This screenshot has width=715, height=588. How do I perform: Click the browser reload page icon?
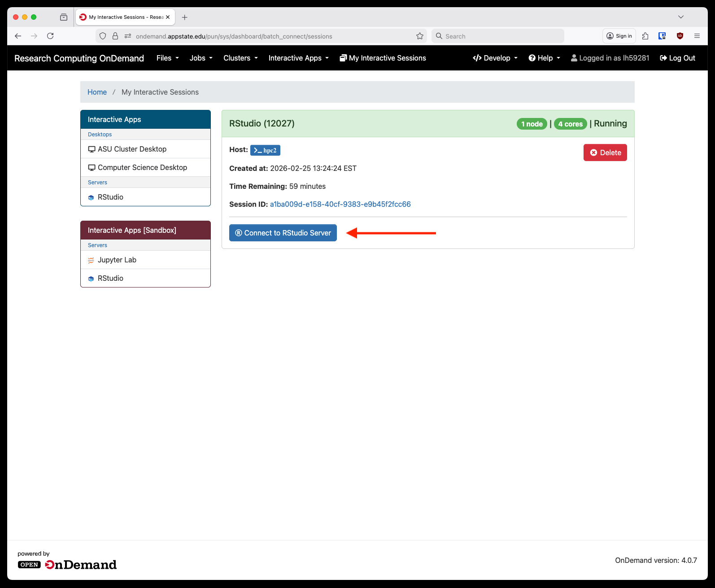50,36
